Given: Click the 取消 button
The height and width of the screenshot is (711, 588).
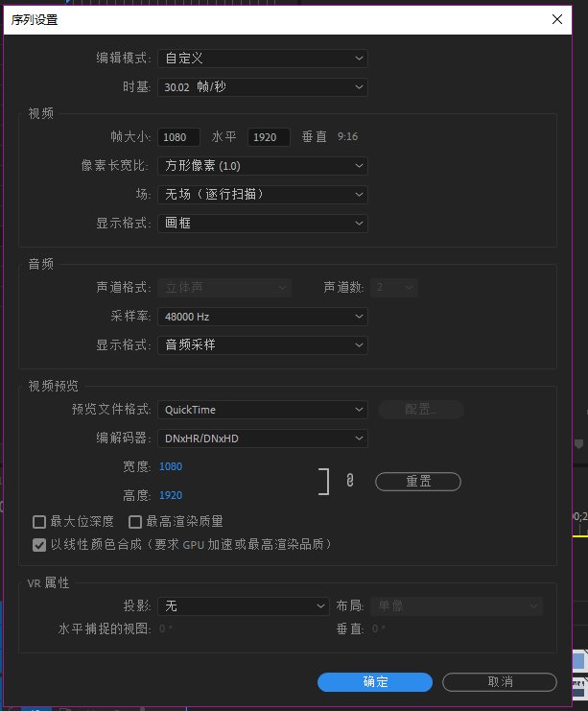Looking at the screenshot, I should [x=500, y=682].
